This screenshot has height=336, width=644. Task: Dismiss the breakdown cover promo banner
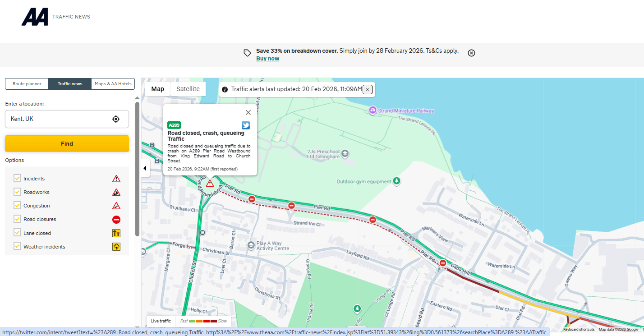click(x=471, y=53)
